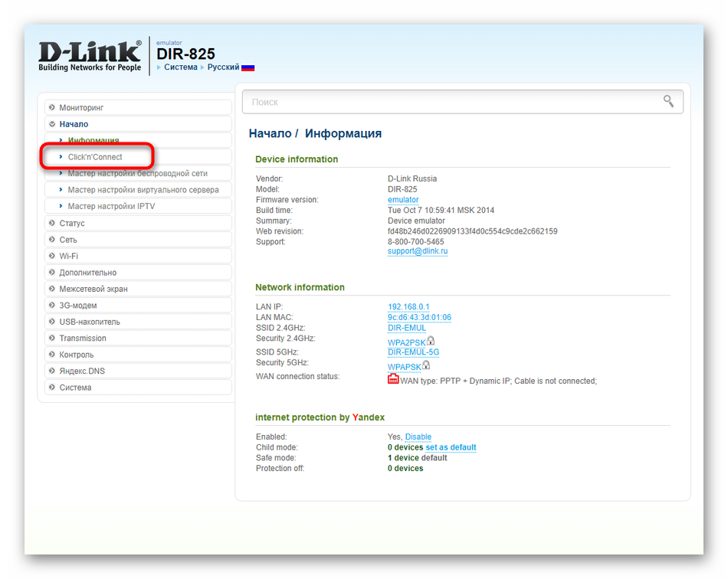The height and width of the screenshot is (579, 728).
Task: Click inside the Поиск search field
Action: 462,102
